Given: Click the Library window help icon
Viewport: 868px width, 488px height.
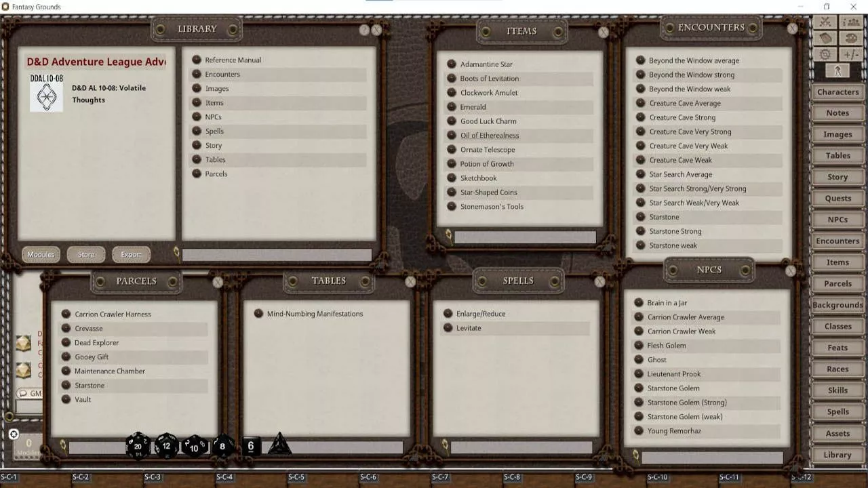Looking at the screenshot, I should coord(364,30).
